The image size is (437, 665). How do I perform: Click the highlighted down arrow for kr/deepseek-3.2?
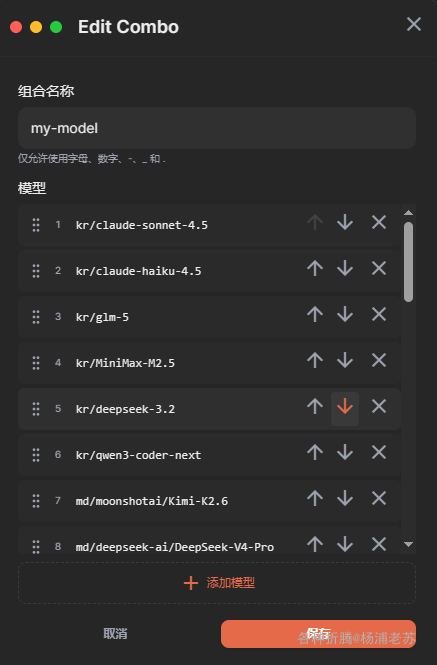click(345, 406)
